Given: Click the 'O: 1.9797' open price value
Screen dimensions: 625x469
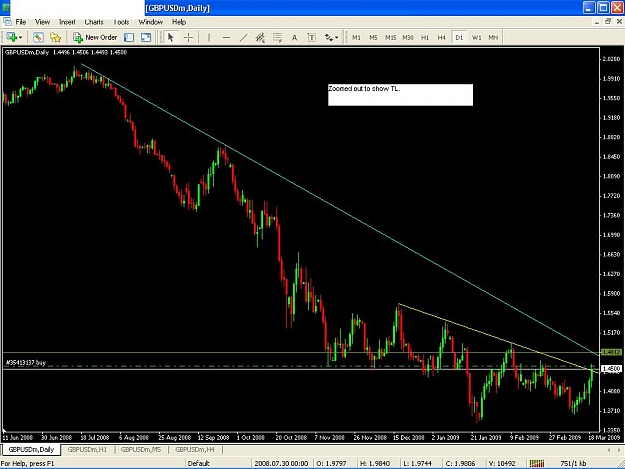Looking at the screenshot, I should 331,463.
